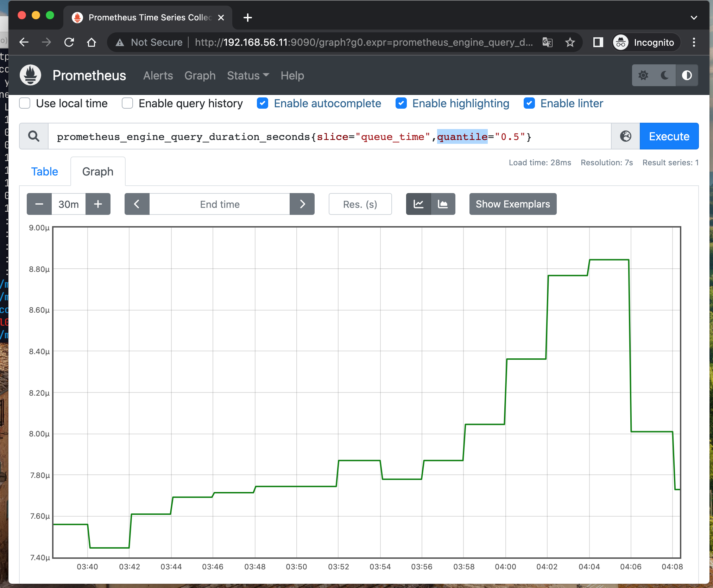
Task: Show unstacked line graph
Action: pyautogui.click(x=418, y=204)
